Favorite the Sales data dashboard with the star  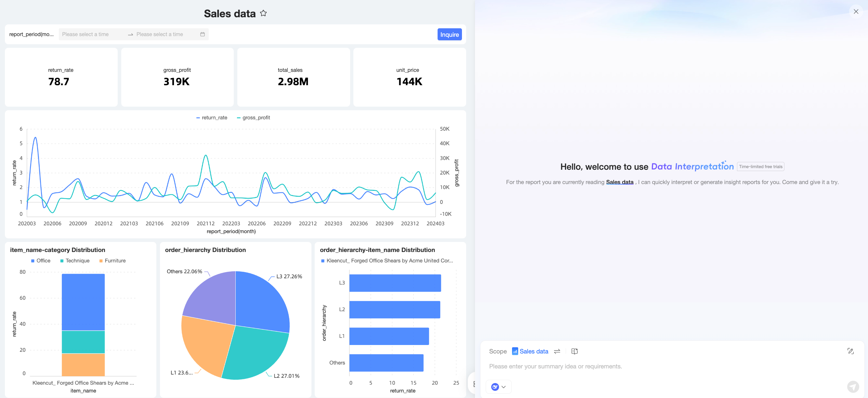263,13
